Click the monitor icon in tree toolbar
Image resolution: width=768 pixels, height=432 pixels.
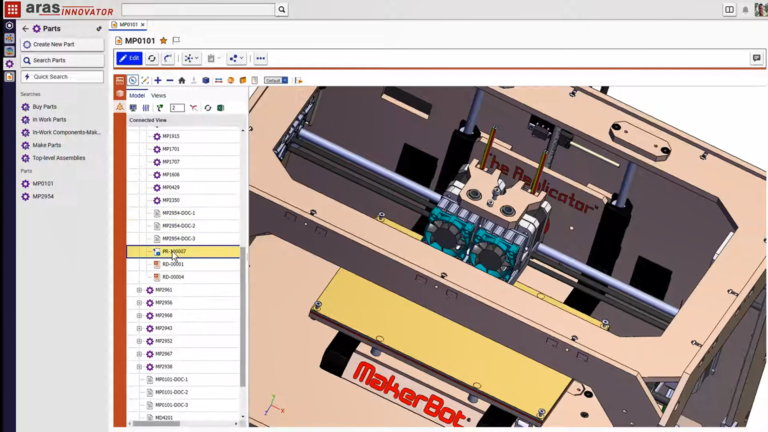click(x=133, y=108)
